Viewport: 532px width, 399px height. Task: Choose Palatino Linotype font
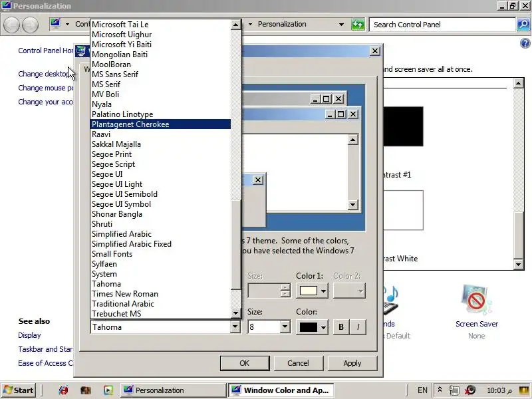coord(161,114)
